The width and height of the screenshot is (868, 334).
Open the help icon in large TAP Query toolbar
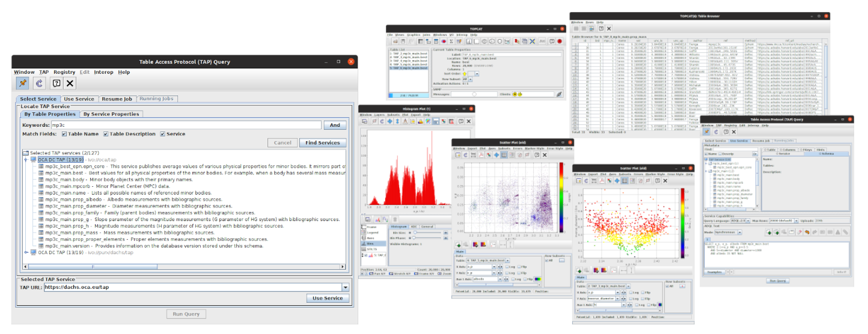click(57, 83)
